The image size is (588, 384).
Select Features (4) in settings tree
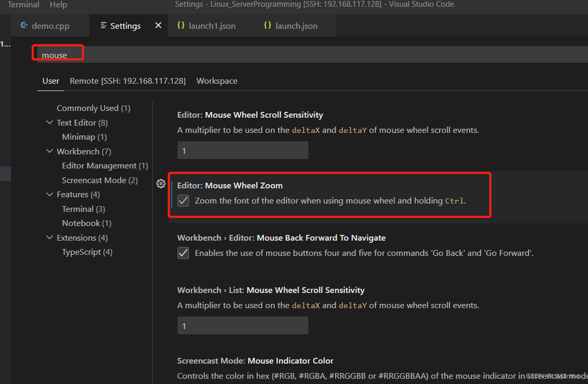coord(78,195)
